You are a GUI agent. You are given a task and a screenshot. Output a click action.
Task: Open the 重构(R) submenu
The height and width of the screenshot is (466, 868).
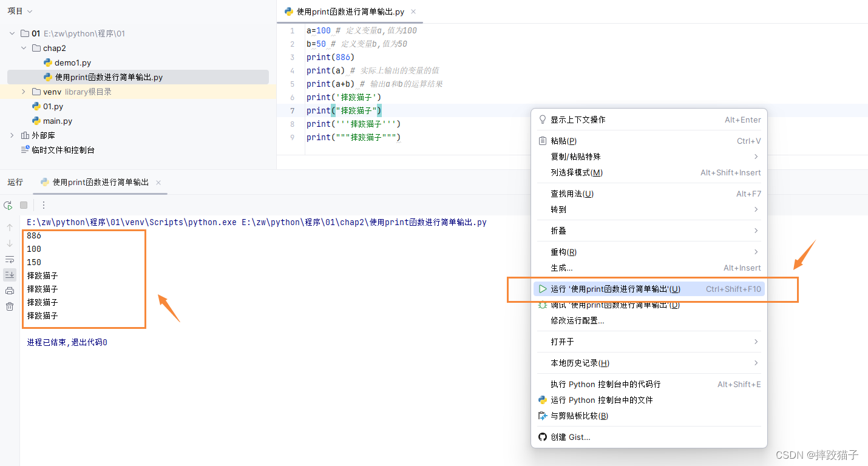coord(649,252)
